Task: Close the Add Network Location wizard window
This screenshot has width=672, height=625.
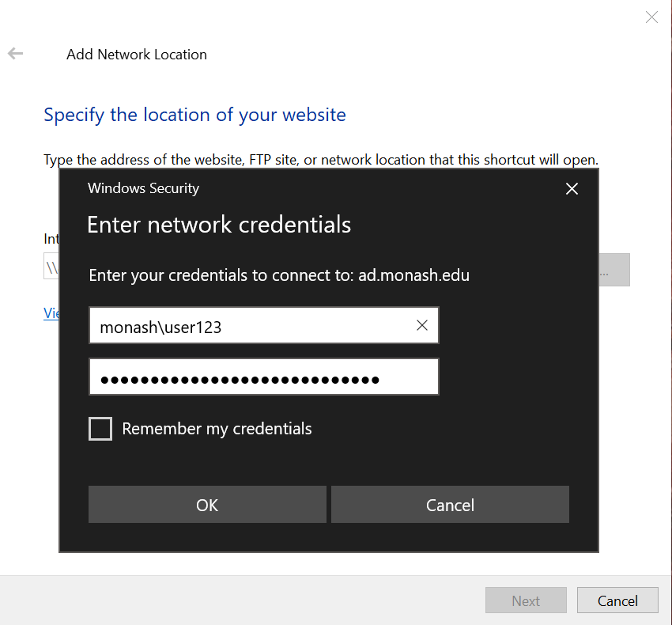Action: 651,17
